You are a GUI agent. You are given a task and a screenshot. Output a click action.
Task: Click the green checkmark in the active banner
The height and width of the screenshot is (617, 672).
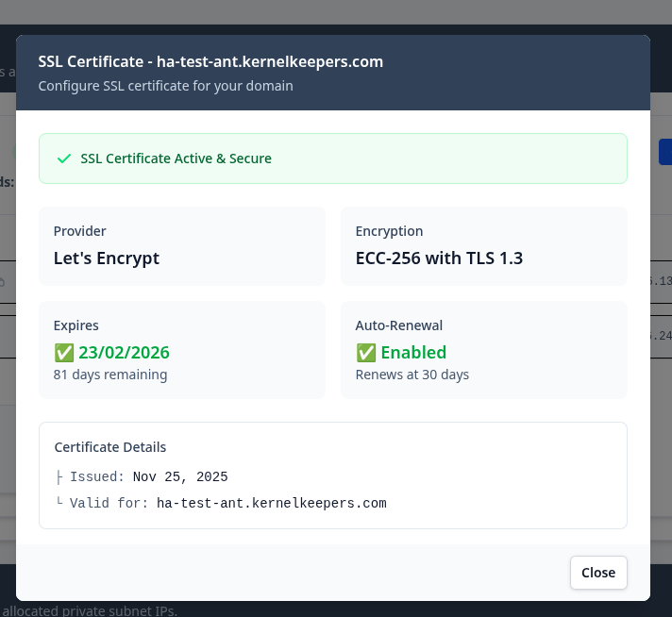[x=64, y=158]
